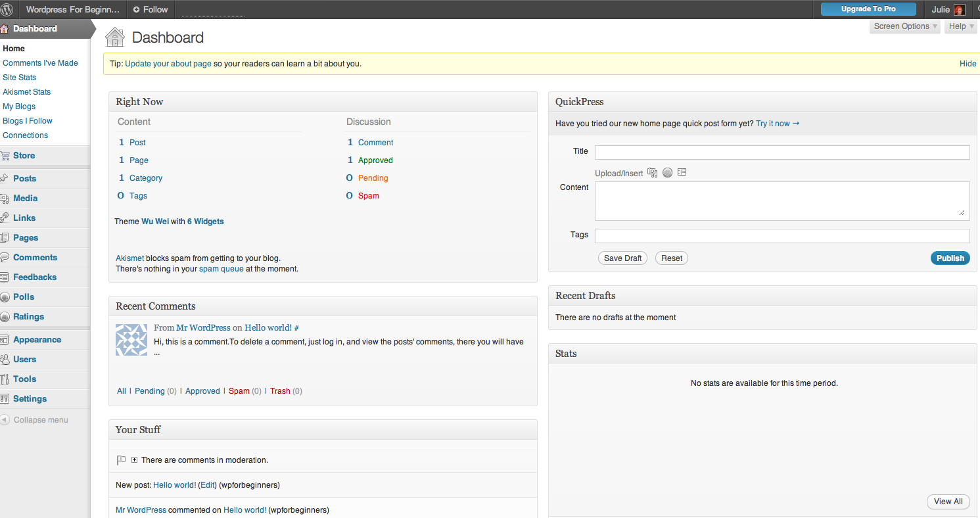The width and height of the screenshot is (980, 518).
Task: Click the Ratings icon in sidebar
Action: pyautogui.click(x=4, y=317)
